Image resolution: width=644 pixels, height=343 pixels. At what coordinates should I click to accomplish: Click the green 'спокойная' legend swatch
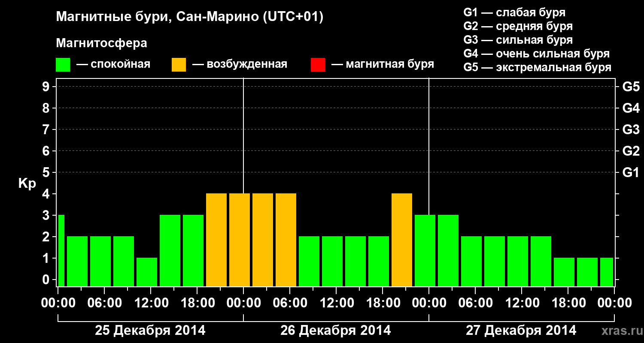coord(63,65)
